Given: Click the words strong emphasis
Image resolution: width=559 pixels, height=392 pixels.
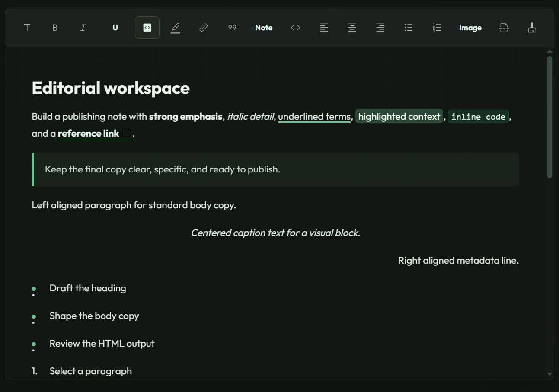Looking at the screenshot, I should tap(185, 117).
